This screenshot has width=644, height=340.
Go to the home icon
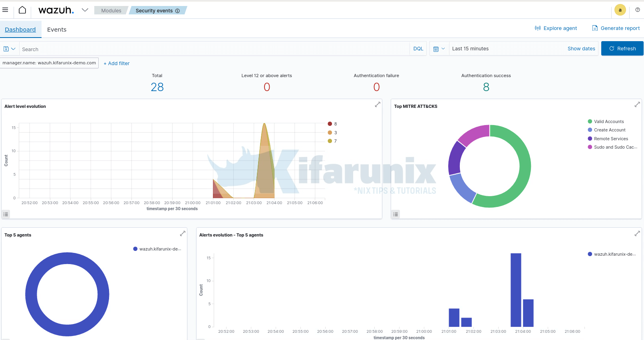point(22,10)
